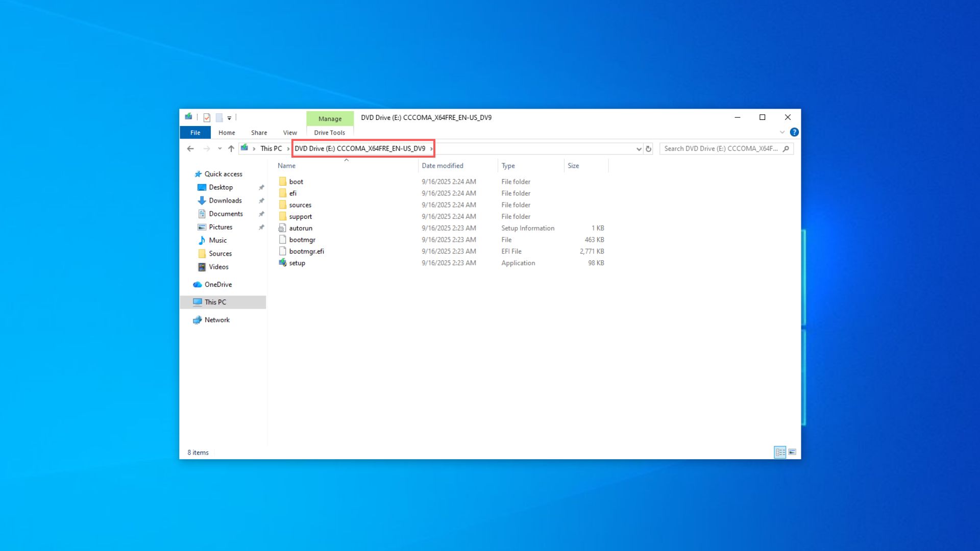980x551 pixels.
Task: Select the bootmgr.efi EFI file
Action: click(307, 251)
